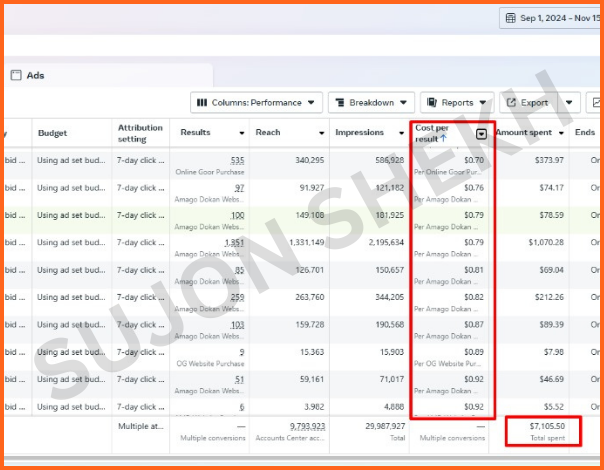
Task: Open the Reports menu
Action: (457, 102)
